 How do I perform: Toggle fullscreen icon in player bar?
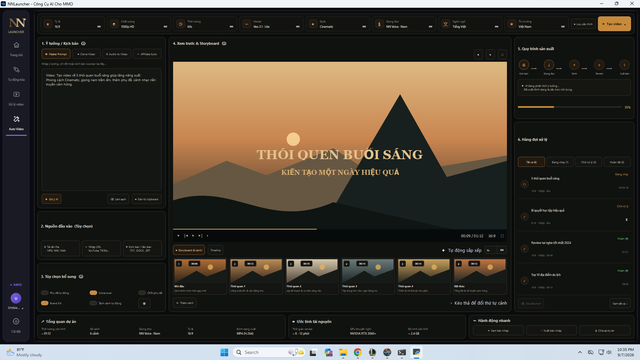tap(502, 236)
